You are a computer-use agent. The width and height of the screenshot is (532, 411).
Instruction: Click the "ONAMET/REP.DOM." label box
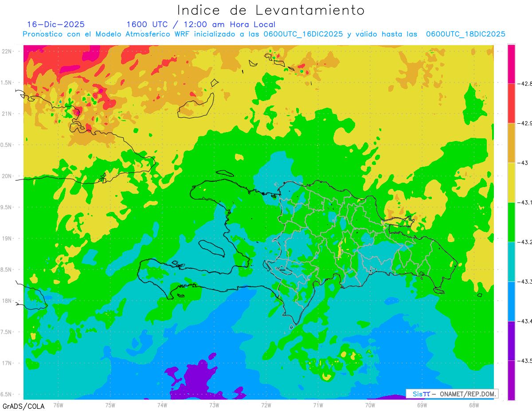coord(452,394)
